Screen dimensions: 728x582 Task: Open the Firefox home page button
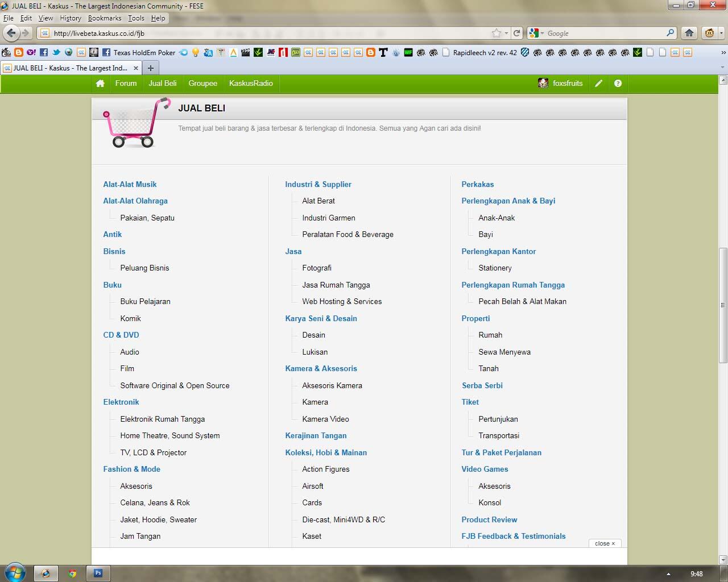[x=689, y=33]
